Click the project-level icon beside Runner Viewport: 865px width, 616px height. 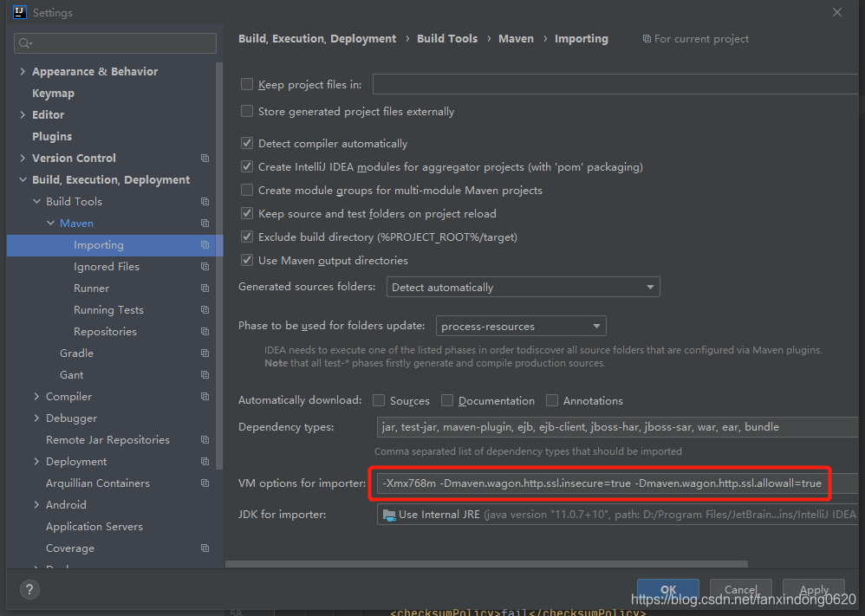point(205,289)
